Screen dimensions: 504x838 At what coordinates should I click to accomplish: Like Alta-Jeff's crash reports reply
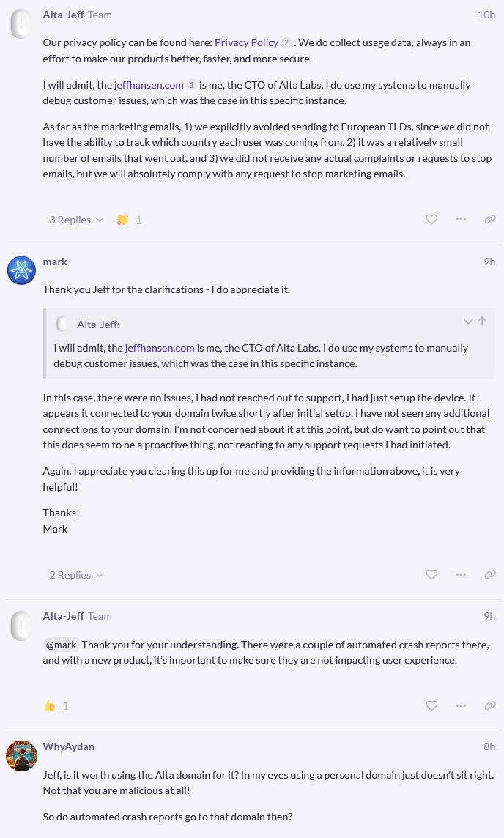pos(431,705)
